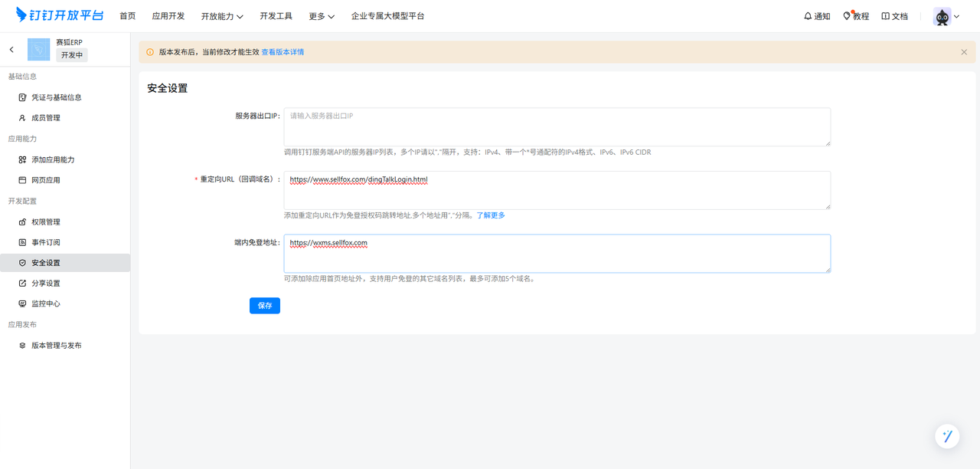Viewport: 980px width, 469px height.
Task: Dismiss the version notice banner
Action: point(964,52)
